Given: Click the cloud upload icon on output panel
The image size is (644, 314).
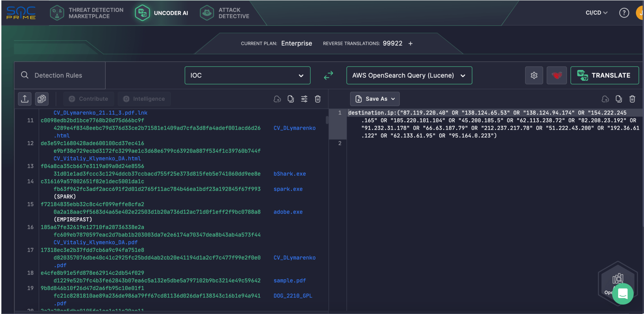Looking at the screenshot, I should tap(605, 99).
